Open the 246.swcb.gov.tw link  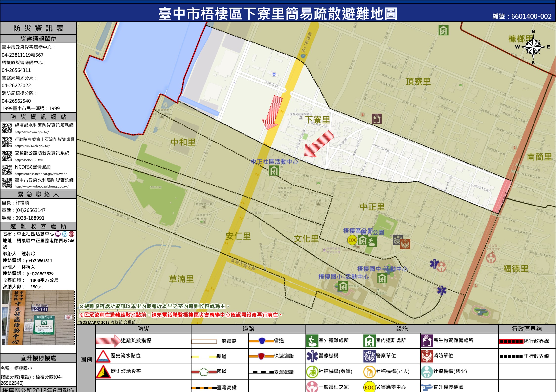point(32,146)
